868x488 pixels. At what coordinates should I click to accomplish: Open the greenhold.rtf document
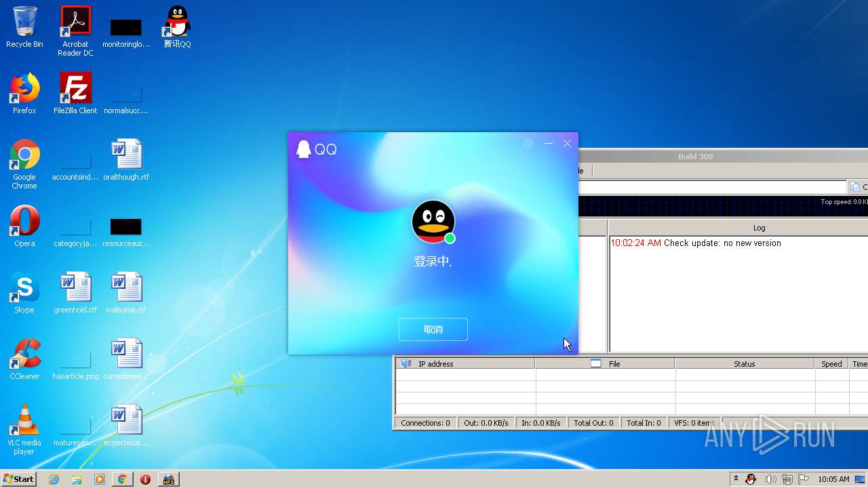pyautogui.click(x=75, y=293)
